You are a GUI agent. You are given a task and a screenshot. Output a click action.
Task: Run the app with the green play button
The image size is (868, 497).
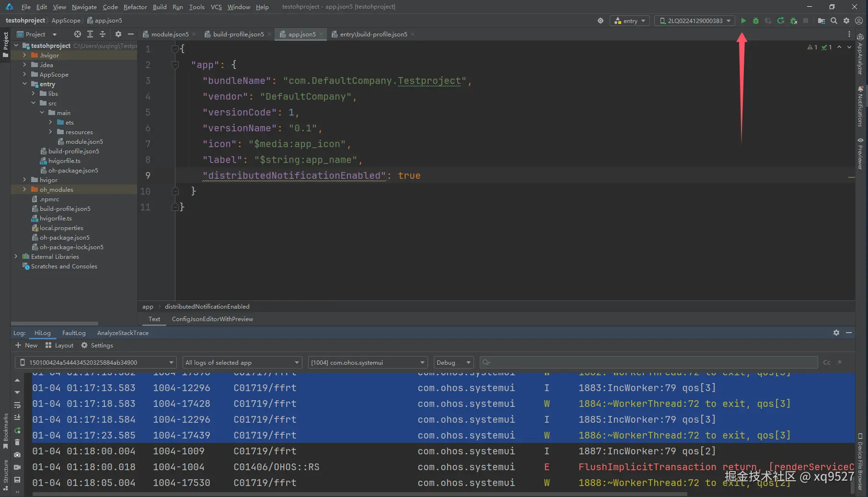click(x=743, y=21)
